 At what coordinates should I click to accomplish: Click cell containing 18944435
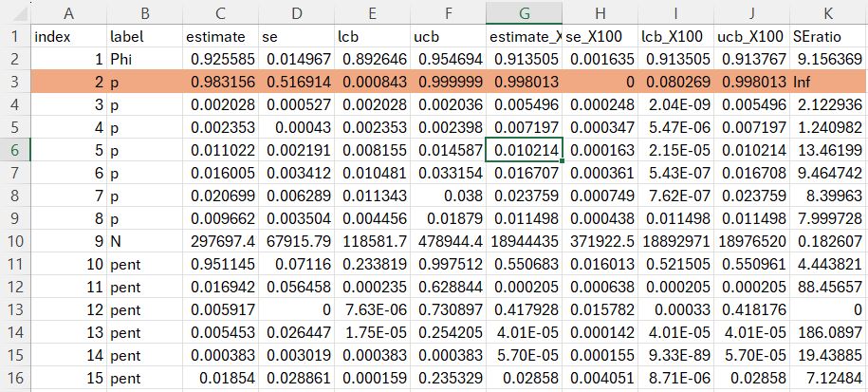tap(525, 241)
